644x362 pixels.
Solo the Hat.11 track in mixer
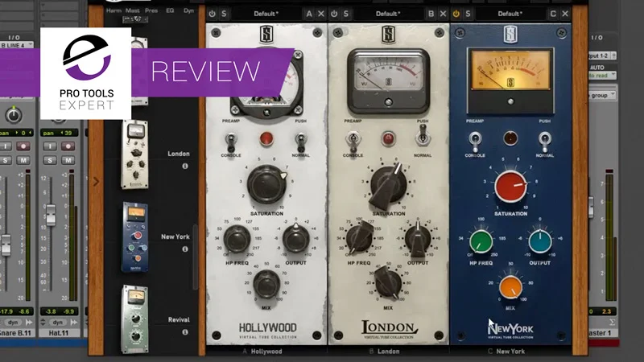tap(50, 160)
